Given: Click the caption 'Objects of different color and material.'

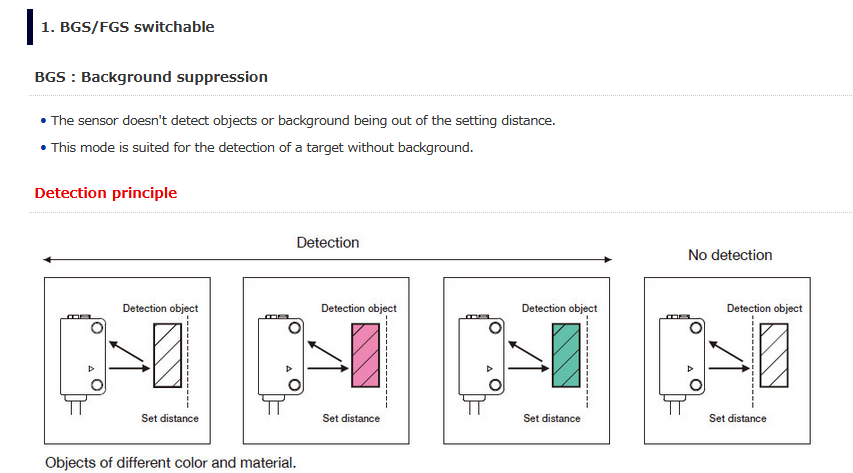Looking at the screenshot, I should pyautogui.click(x=170, y=463).
